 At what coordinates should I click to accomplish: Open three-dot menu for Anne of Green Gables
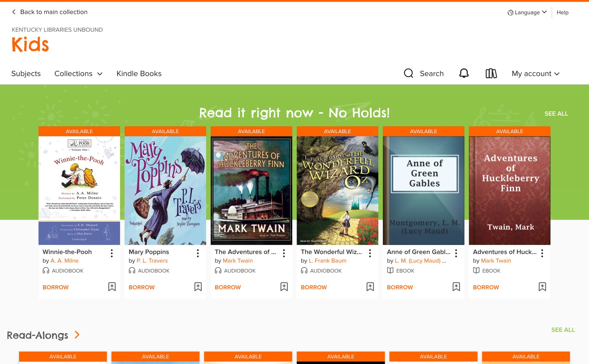coord(456,253)
